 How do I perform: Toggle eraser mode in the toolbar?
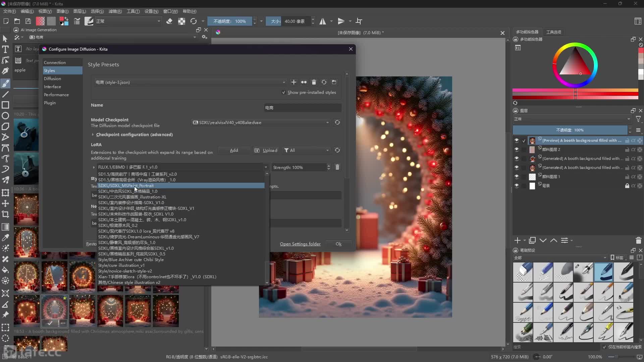(169, 21)
